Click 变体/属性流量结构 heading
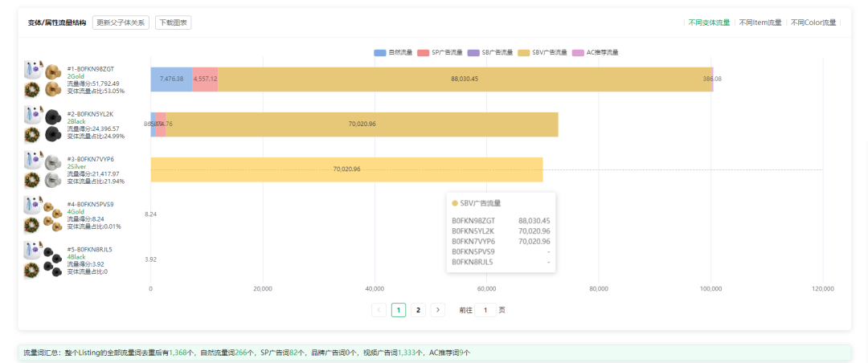 pos(58,22)
